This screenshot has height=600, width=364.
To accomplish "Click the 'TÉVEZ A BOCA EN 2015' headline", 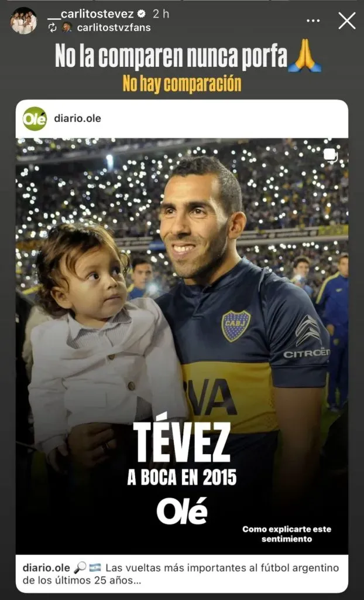I will [x=182, y=455].
